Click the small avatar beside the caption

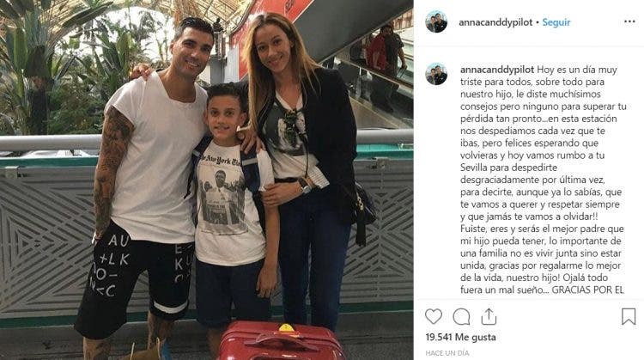tap(436, 74)
